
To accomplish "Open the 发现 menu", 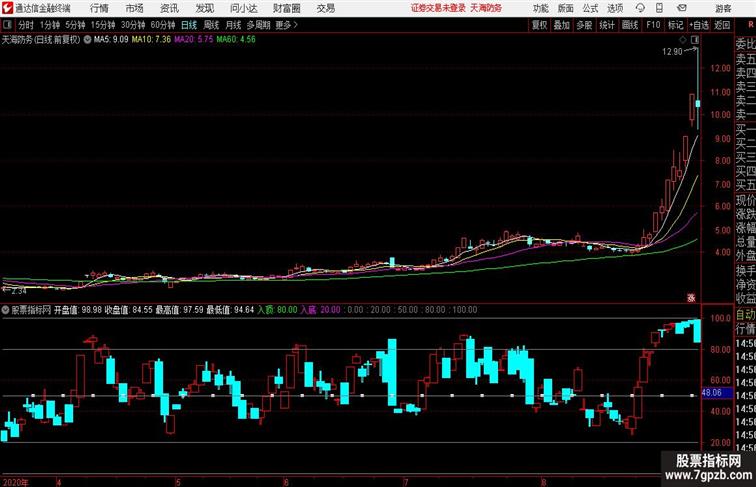I will point(204,8).
